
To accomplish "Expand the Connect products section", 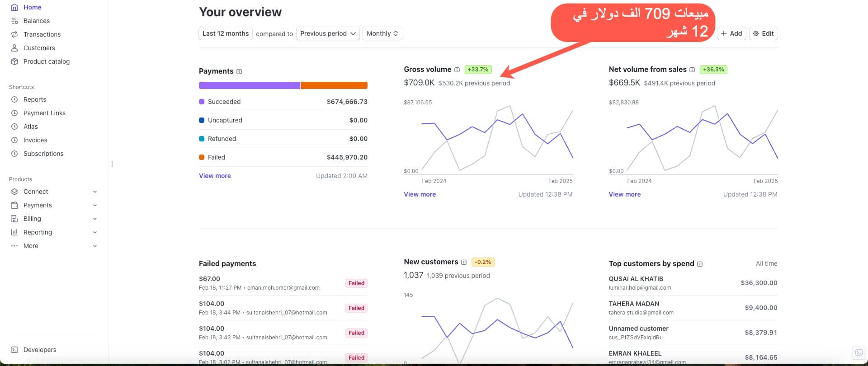I will click(x=95, y=192).
